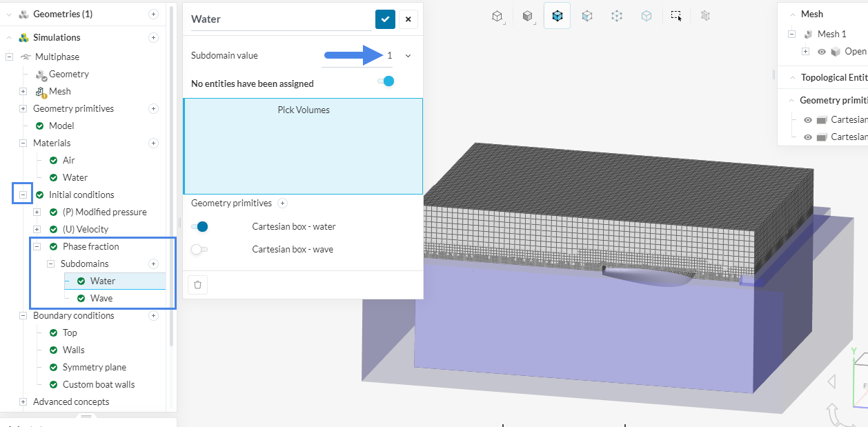The width and height of the screenshot is (868, 427).
Task: Expand the Advanced concepts node
Action: pos(23,401)
